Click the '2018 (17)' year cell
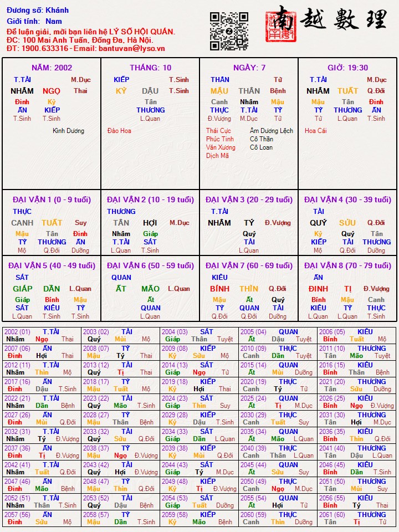Viewport: 399px width, 532px height. tap(120, 386)
